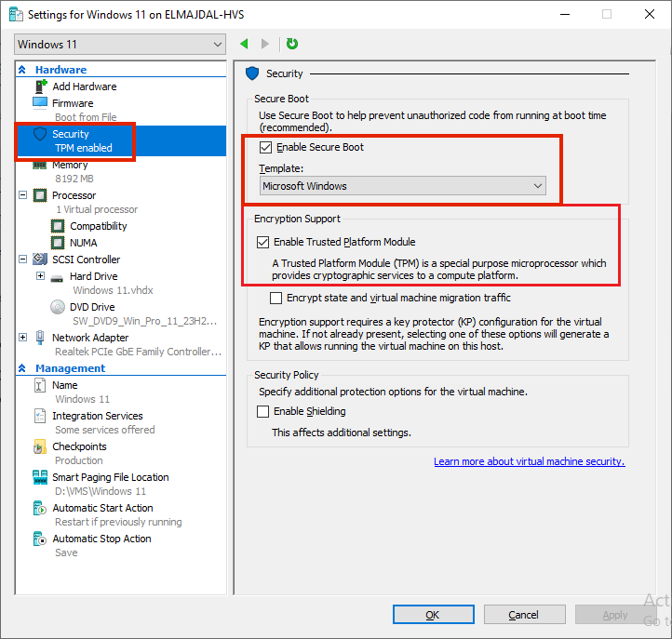Click the green back arrow icon
Screen dimensions: 672x639
click(245, 44)
